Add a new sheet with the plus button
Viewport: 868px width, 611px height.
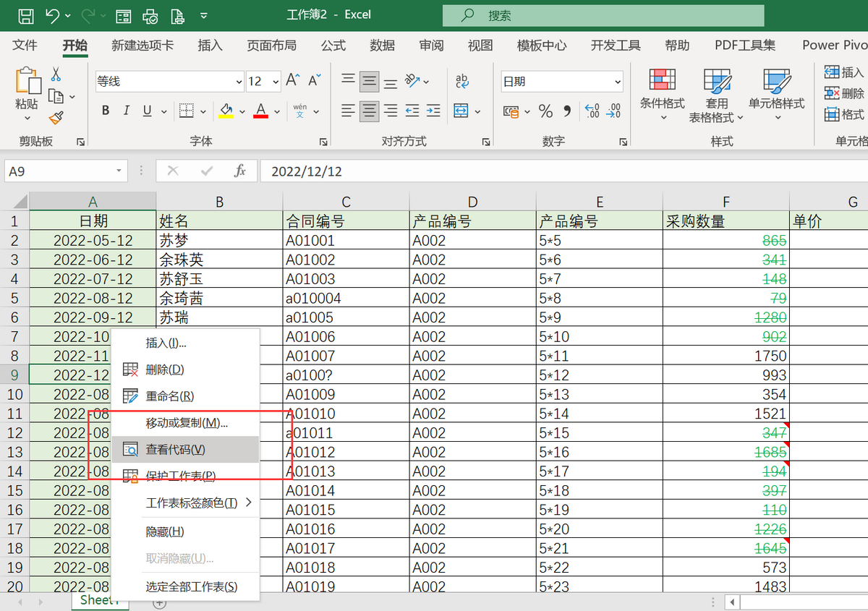(x=160, y=603)
